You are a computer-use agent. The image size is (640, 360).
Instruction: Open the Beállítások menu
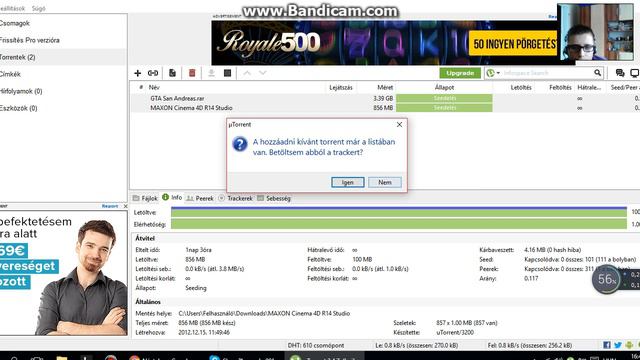12,8
